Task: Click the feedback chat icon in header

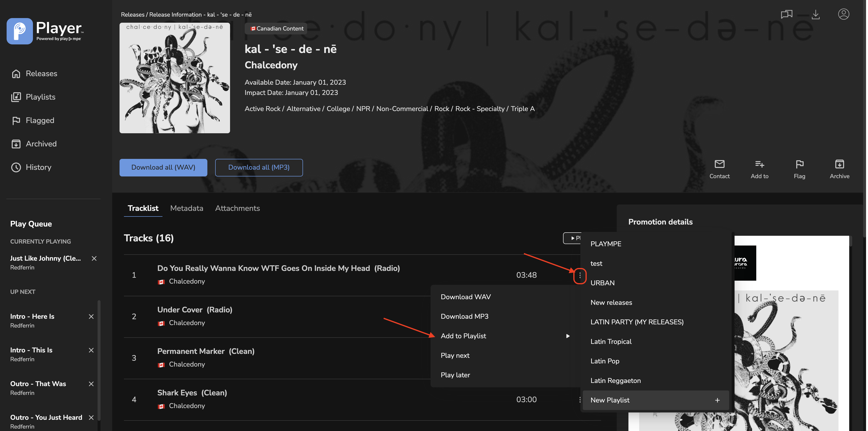Action: [787, 14]
